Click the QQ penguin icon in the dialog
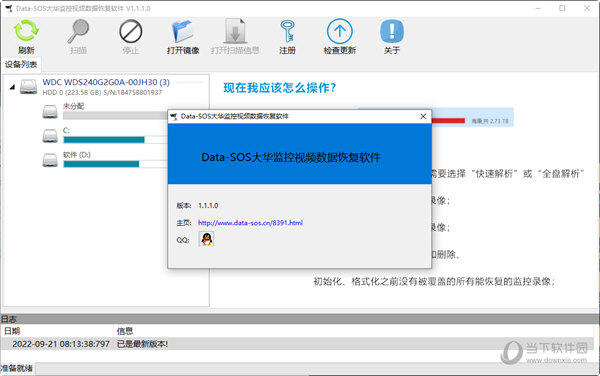600x376 pixels. 207,239
